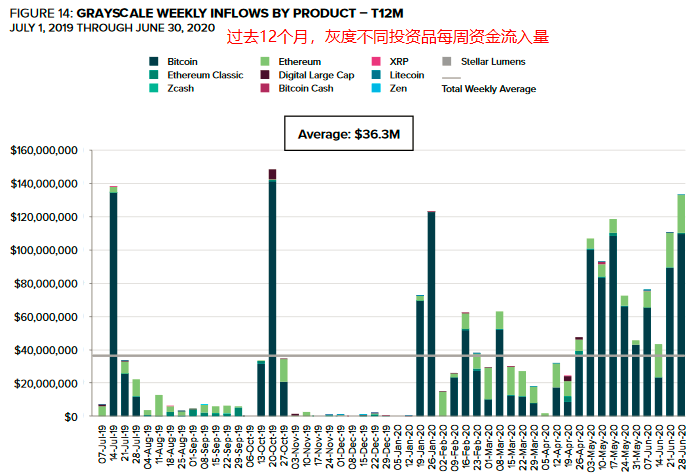Click the 21-Jul-19 bar

coord(125,388)
